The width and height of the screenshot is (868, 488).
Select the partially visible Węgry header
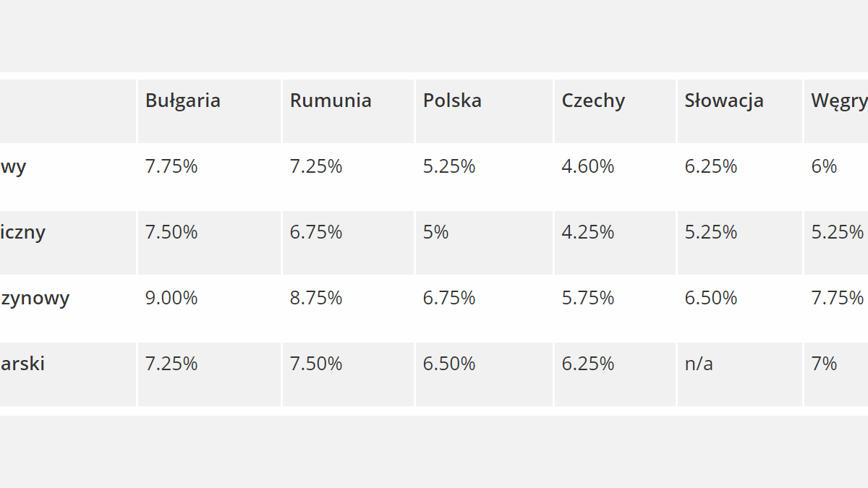point(838,101)
